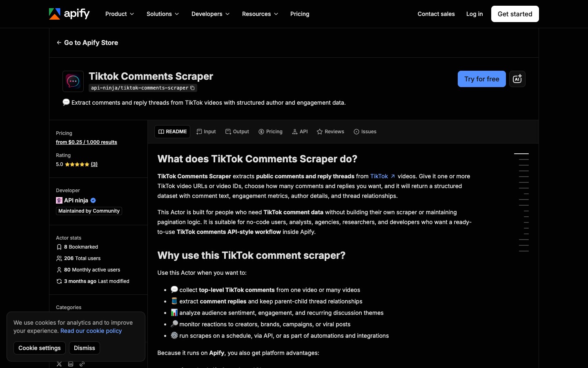Click Contact sales
The height and width of the screenshot is (368, 588).
click(x=436, y=14)
